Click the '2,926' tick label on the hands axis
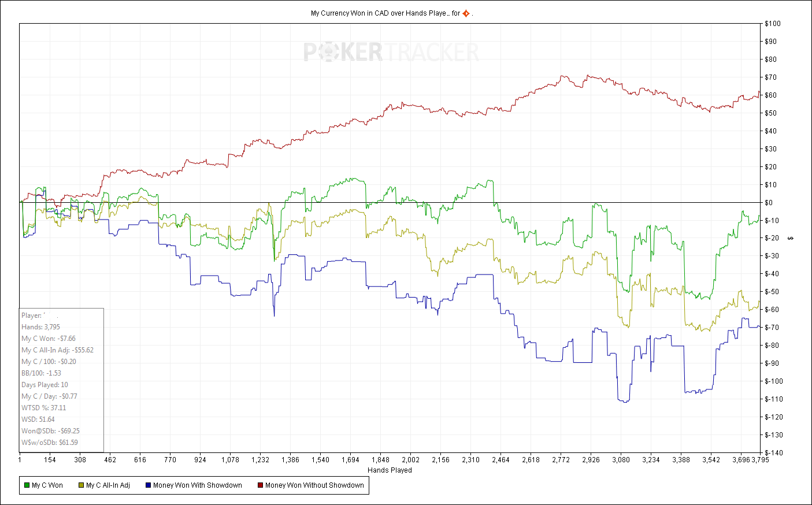This screenshot has width=812, height=505. coord(591,460)
